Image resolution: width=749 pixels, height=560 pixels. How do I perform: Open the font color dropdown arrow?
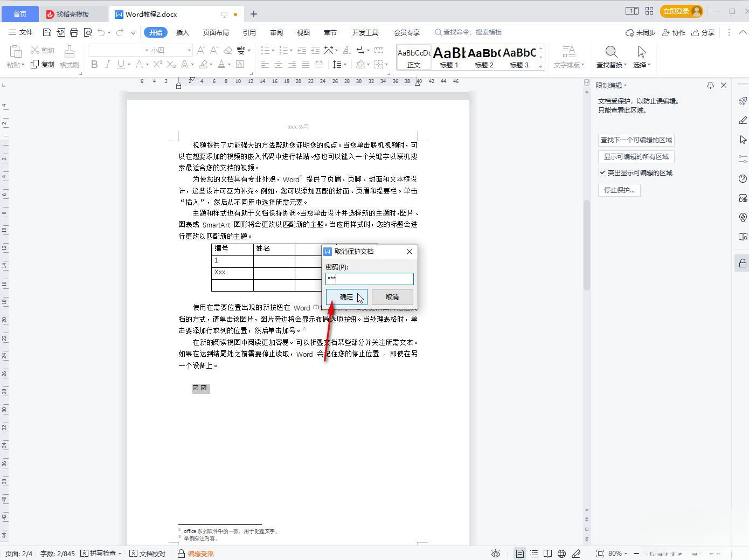tap(230, 64)
